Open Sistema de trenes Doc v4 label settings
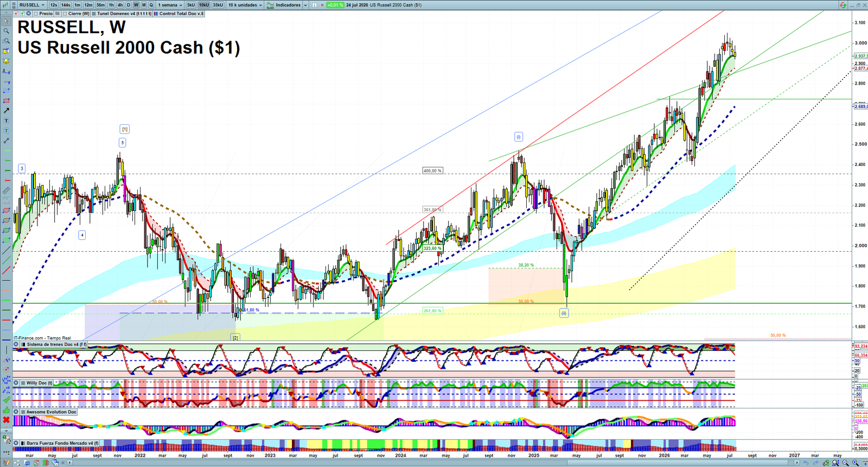The width and height of the screenshot is (868, 467). pos(56,344)
